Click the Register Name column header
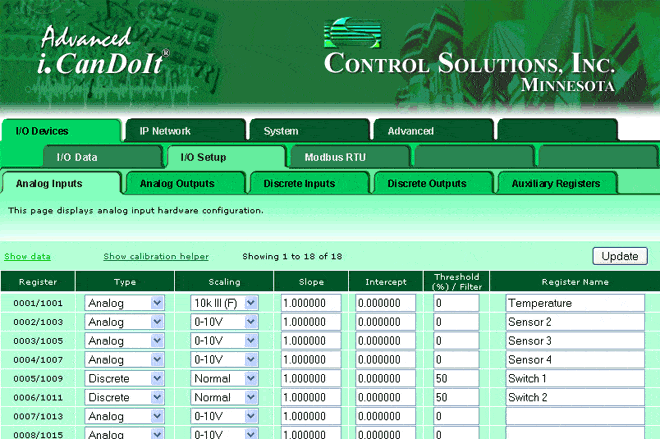 pos(575,282)
